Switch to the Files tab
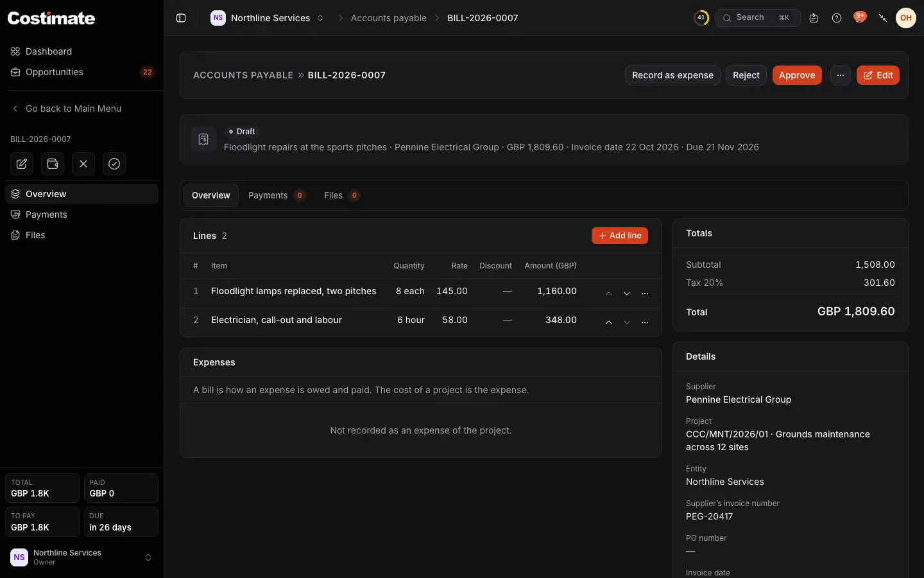The image size is (924, 578). [x=341, y=195]
